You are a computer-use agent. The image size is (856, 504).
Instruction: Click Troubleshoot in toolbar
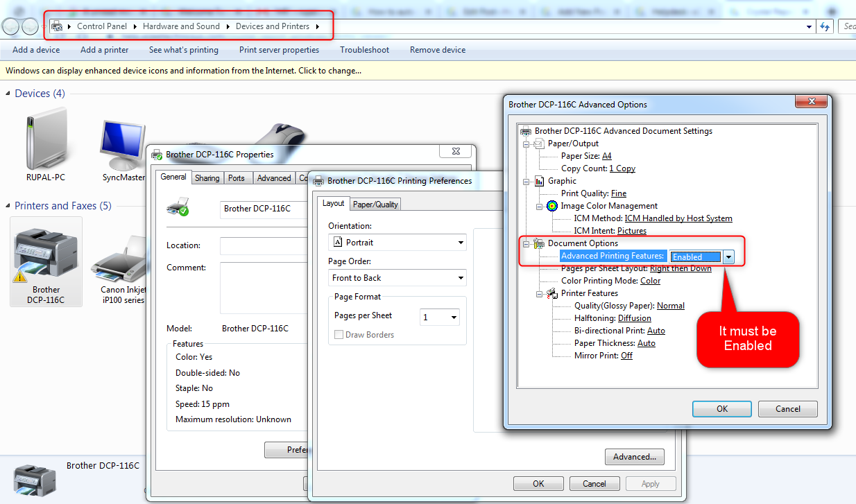[364, 50]
